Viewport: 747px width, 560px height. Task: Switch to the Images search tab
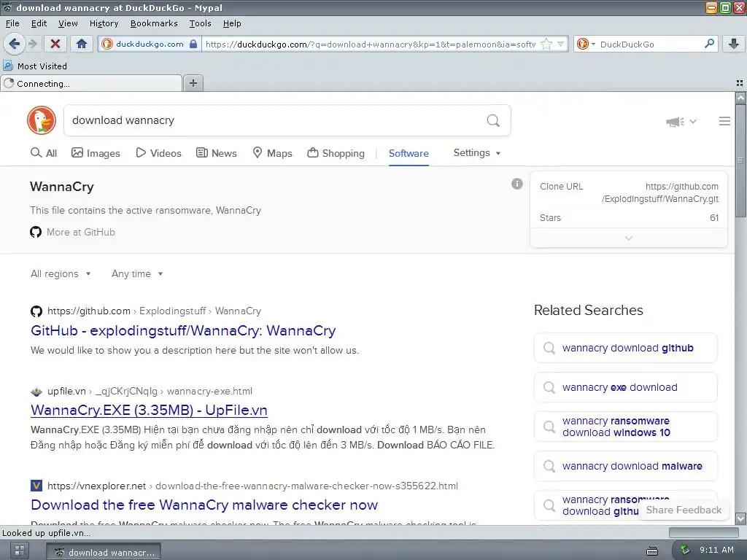(96, 153)
